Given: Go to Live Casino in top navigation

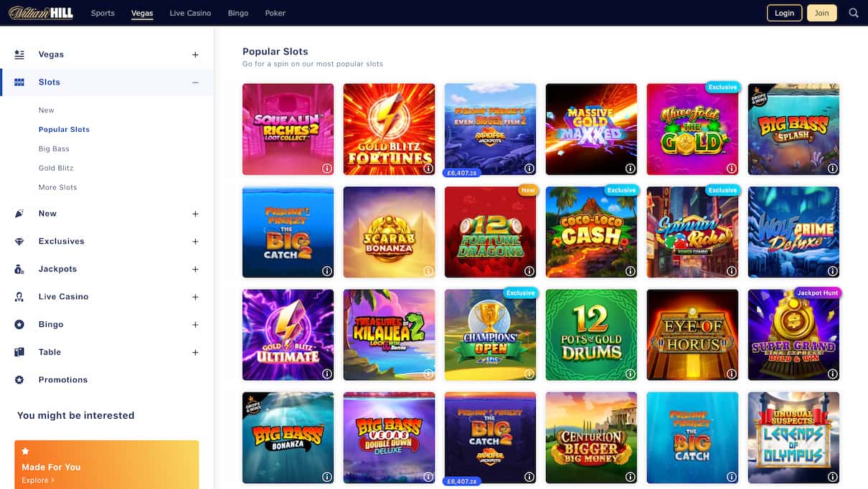Looking at the screenshot, I should (190, 13).
